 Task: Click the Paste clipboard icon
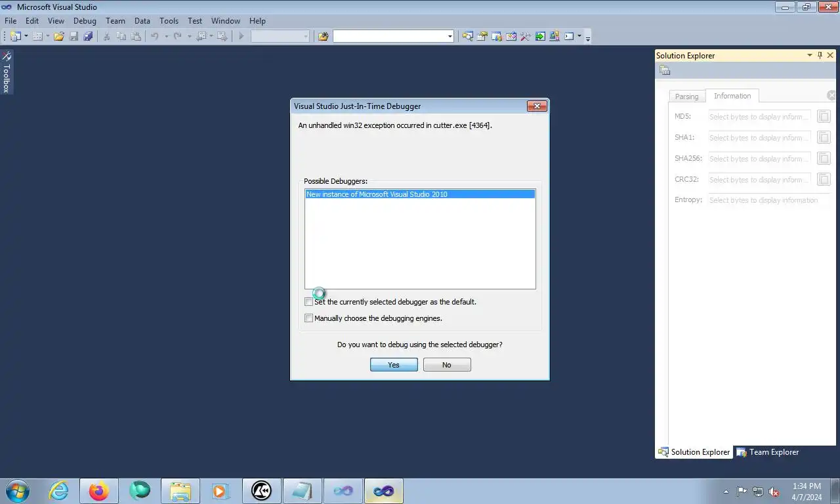(136, 37)
